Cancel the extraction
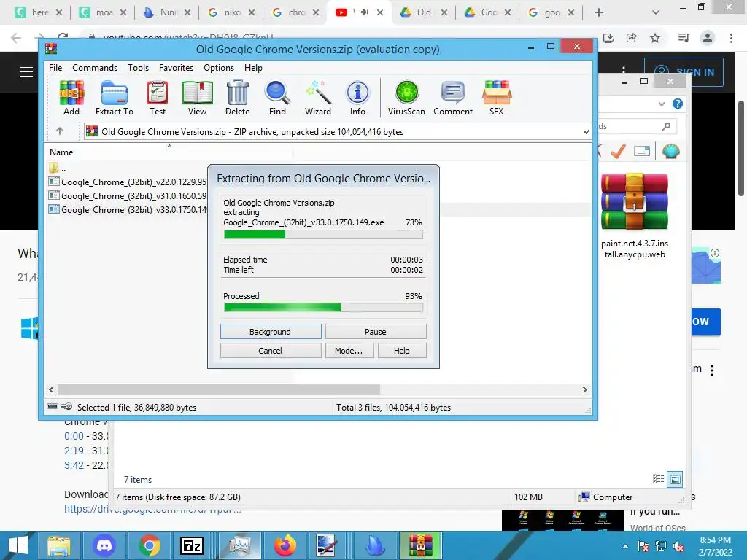Screen dimensions: 747x560 (x=271, y=351)
